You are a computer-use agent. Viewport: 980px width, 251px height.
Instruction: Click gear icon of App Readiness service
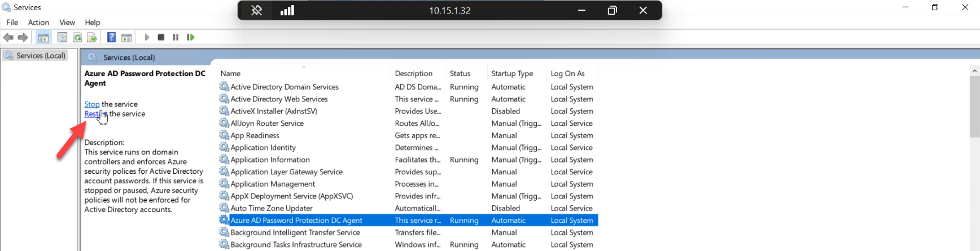tap(224, 135)
